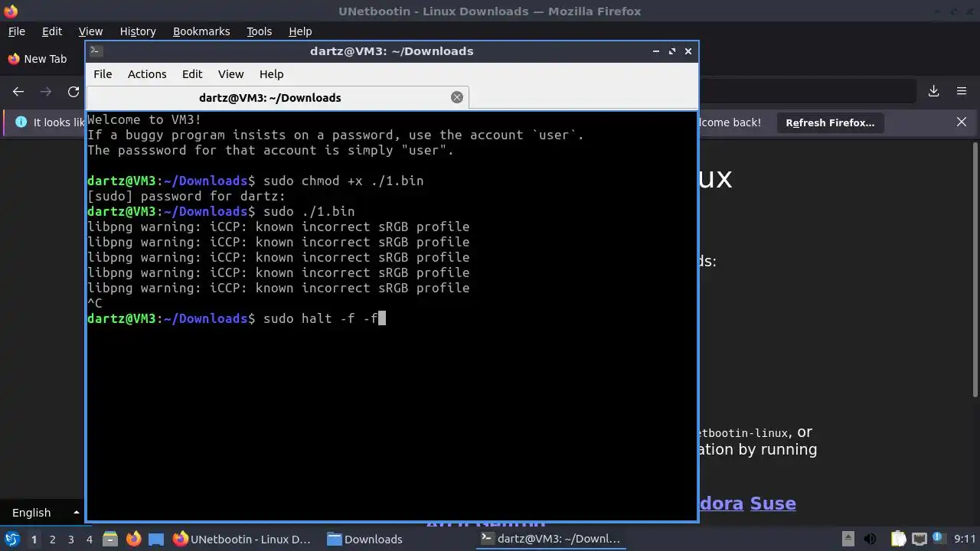This screenshot has width=980, height=551.
Task: Select the Firefox New Tab tab
Action: click(x=38, y=59)
